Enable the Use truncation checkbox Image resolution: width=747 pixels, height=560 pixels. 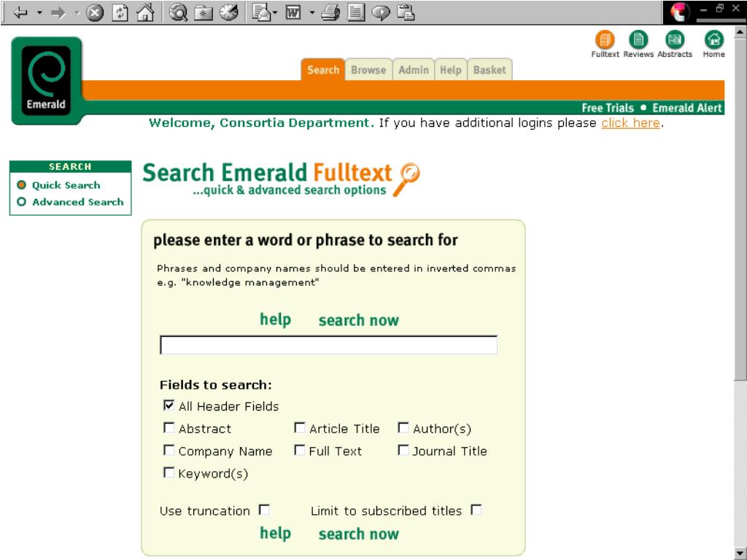(264, 510)
